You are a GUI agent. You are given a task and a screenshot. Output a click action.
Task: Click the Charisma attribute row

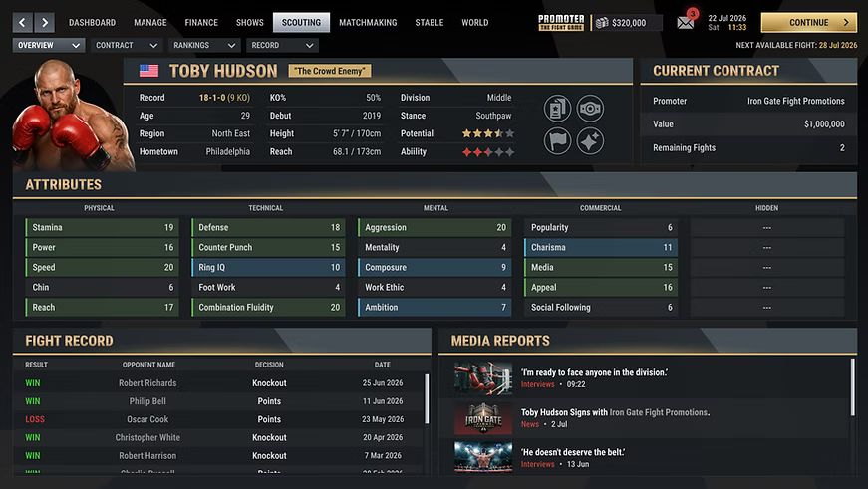(601, 247)
